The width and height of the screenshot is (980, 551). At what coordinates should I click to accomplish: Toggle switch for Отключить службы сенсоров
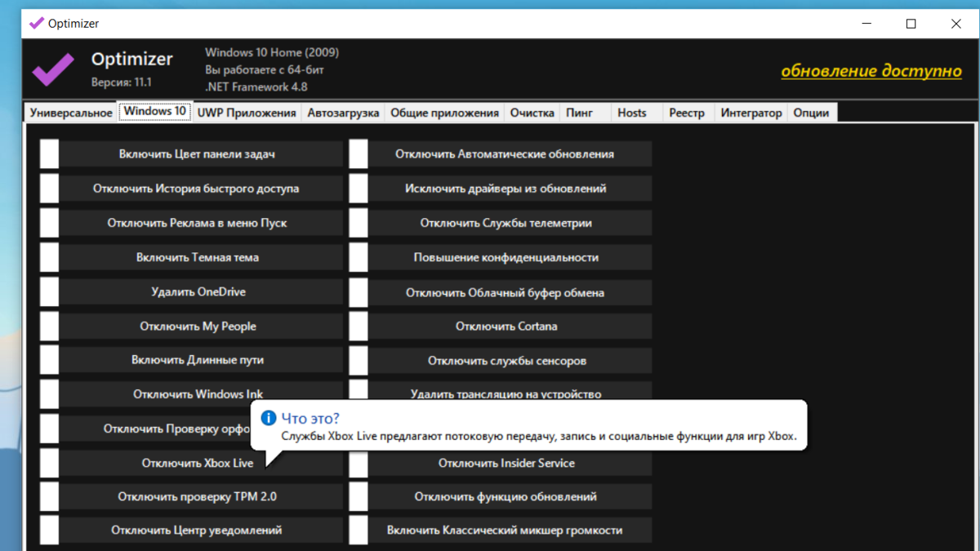[359, 360]
